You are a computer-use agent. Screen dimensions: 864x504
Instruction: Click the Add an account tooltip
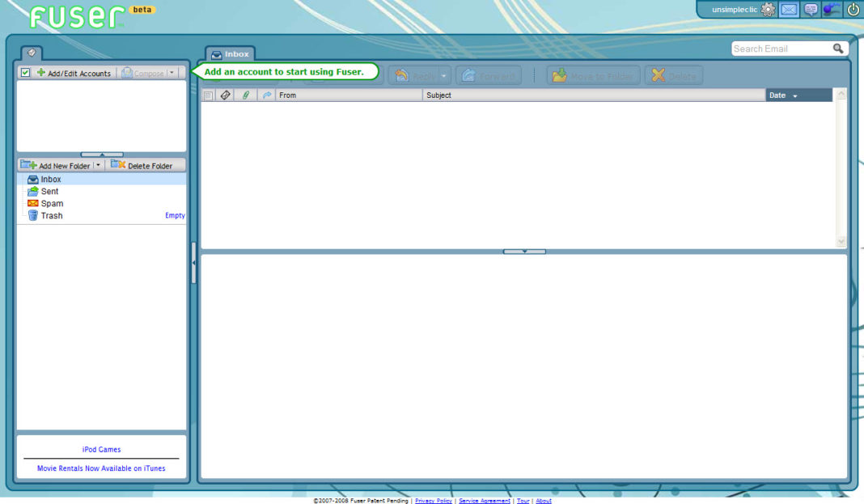pos(284,72)
